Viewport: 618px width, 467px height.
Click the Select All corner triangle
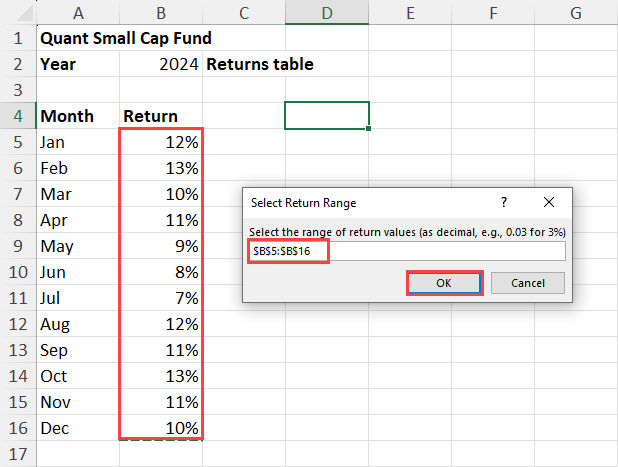24,13
